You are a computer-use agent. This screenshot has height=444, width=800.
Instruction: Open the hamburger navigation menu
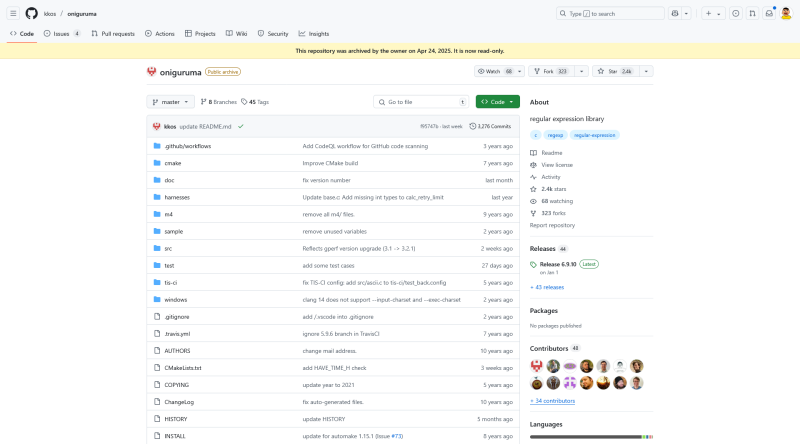13,14
